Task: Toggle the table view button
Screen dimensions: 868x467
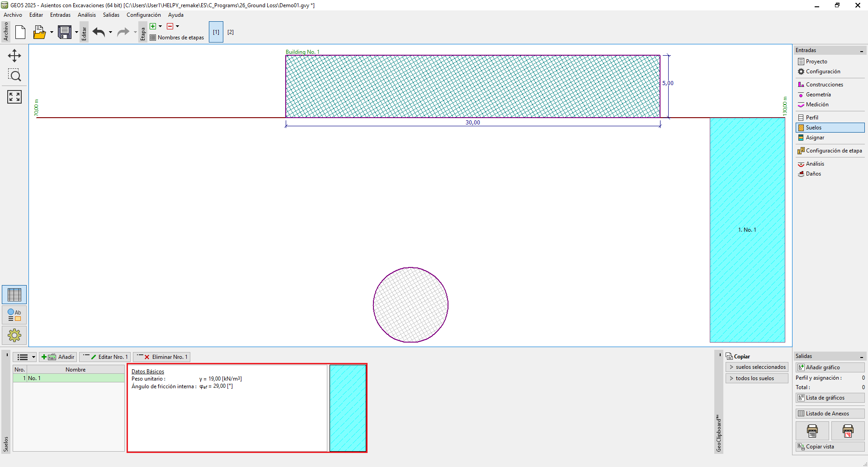Action: (14, 295)
